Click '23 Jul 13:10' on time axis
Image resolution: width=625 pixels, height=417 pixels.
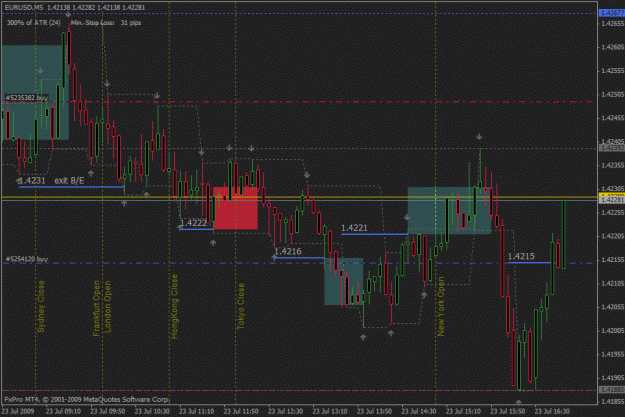point(330,411)
